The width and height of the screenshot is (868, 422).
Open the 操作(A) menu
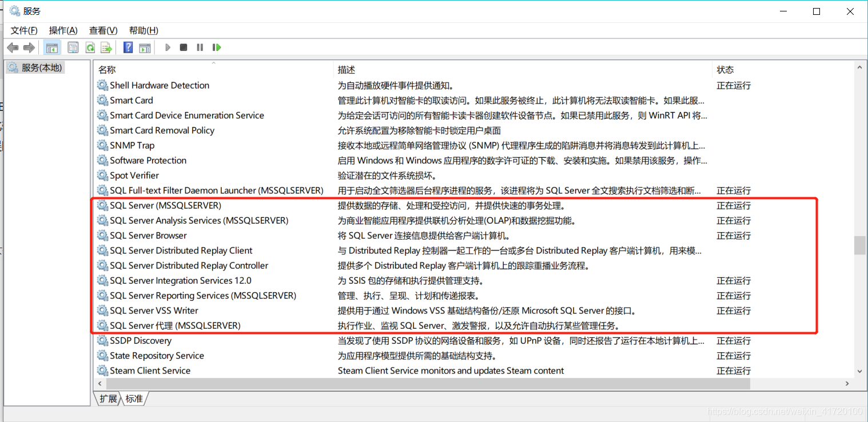pyautogui.click(x=63, y=30)
